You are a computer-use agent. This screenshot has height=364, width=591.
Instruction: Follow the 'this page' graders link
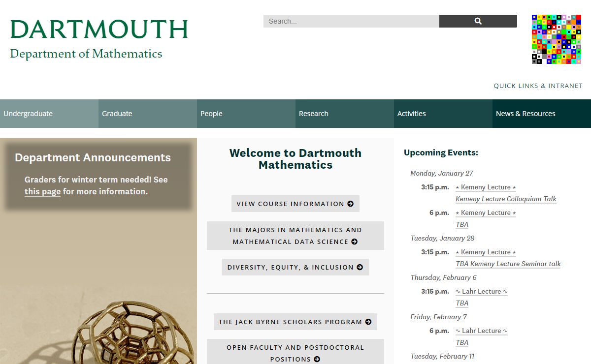pyautogui.click(x=42, y=191)
